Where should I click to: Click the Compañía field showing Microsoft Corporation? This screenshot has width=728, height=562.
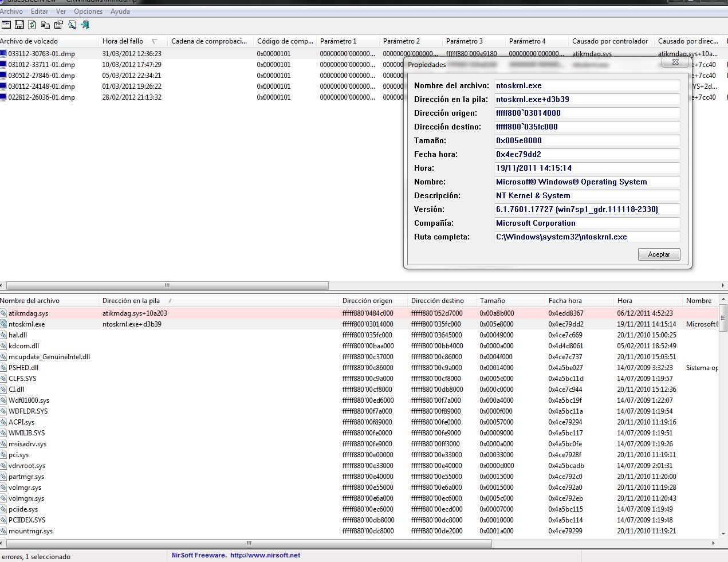coord(587,223)
